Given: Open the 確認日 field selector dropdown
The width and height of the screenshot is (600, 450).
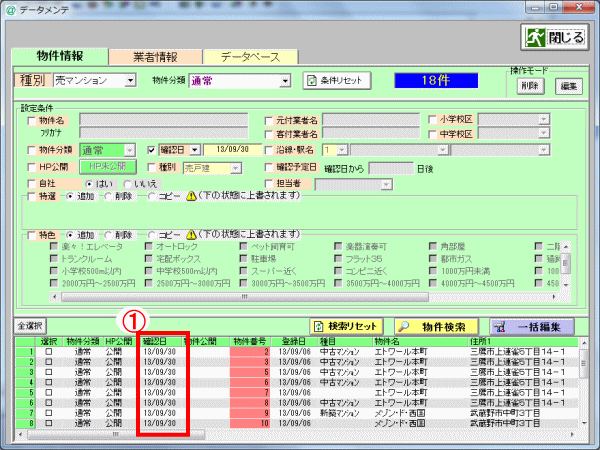Looking at the screenshot, I should pos(195,150).
